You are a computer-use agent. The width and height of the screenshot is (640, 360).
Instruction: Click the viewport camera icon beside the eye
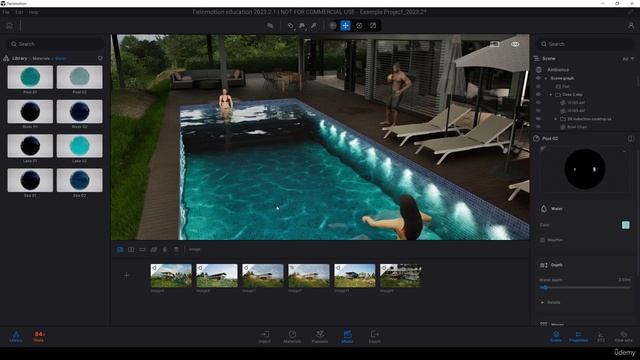[x=495, y=44]
